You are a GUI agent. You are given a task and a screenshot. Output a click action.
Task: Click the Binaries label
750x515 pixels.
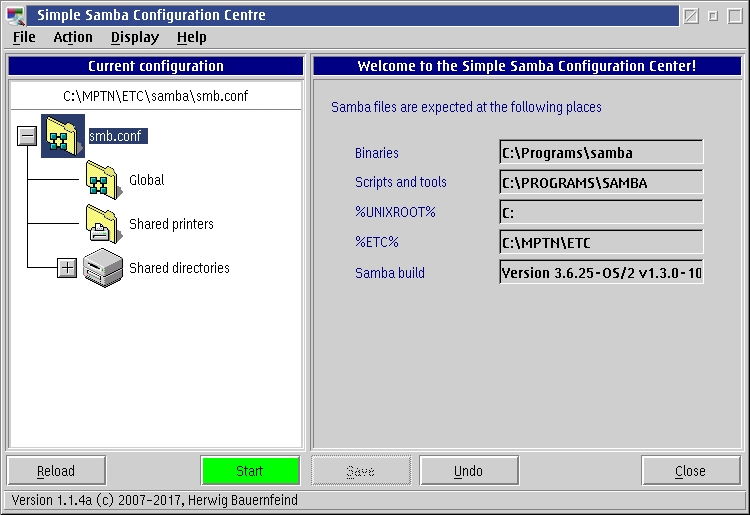click(x=376, y=153)
